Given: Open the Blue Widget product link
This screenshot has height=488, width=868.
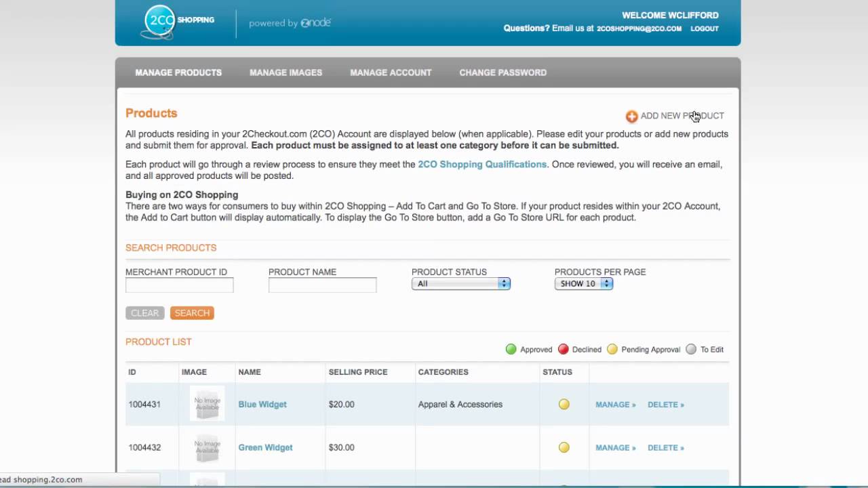Looking at the screenshot, I should pos(262,405).
